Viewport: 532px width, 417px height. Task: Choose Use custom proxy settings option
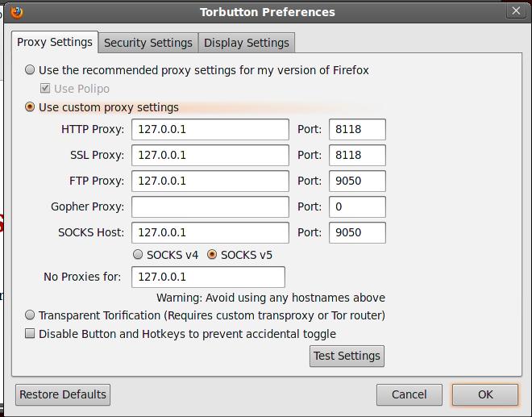click(x=31, y=107)
